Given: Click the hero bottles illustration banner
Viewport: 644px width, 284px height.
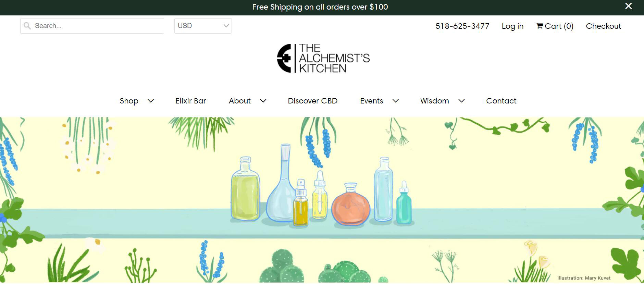Looking at the screenshot, I should tap(322, 200).
